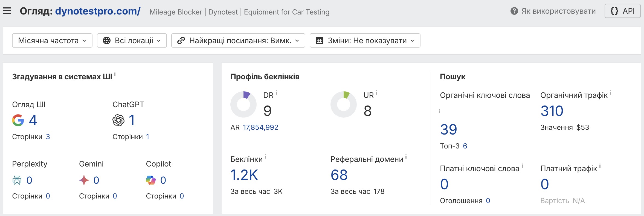Viewport: 644px width, 216px height.
Task: Click the Copilot logo icon
Action: [151, 180]
